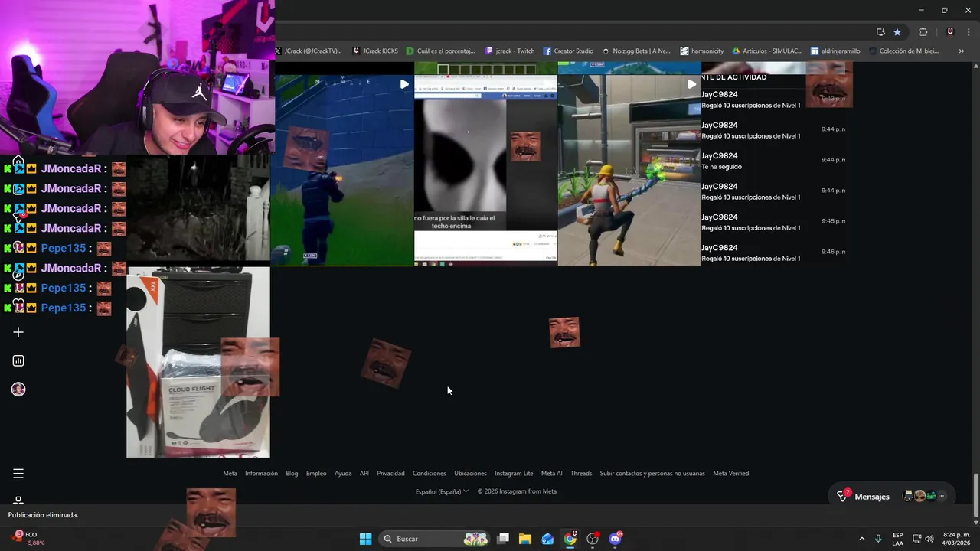The height and width of the screenshot is (551, 980).
Task: Open the Outlook mail icon in taskbar
Action: coord(547,539)
